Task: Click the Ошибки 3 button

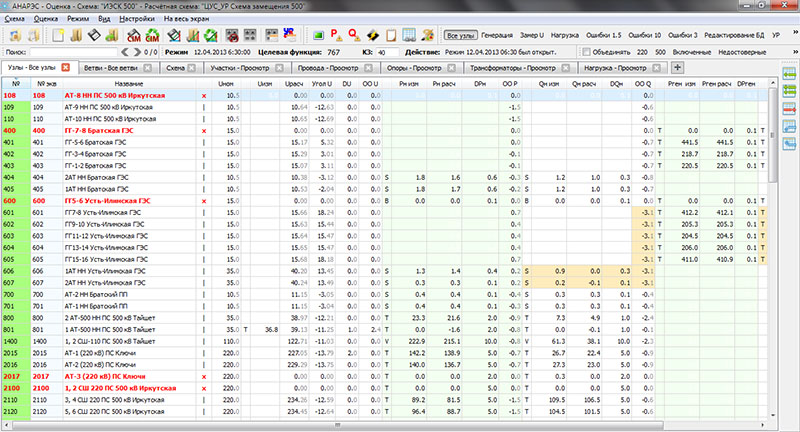Action: [683, 35]
